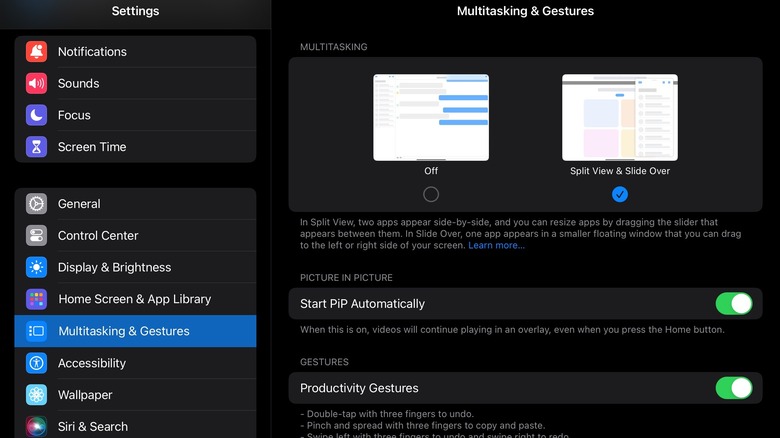Tap the Focus moon icon

click(x=37, y=115)
